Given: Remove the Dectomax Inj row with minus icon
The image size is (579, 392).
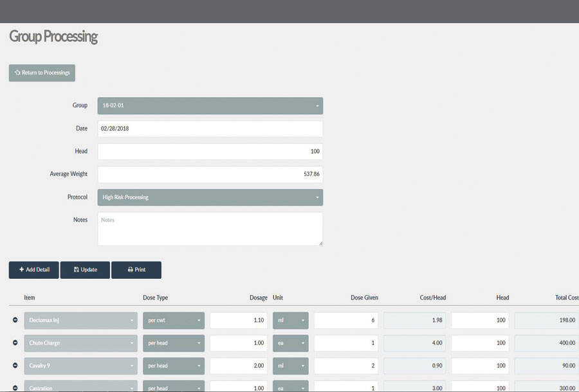Looking at the screenshot, I should (15, 320).
